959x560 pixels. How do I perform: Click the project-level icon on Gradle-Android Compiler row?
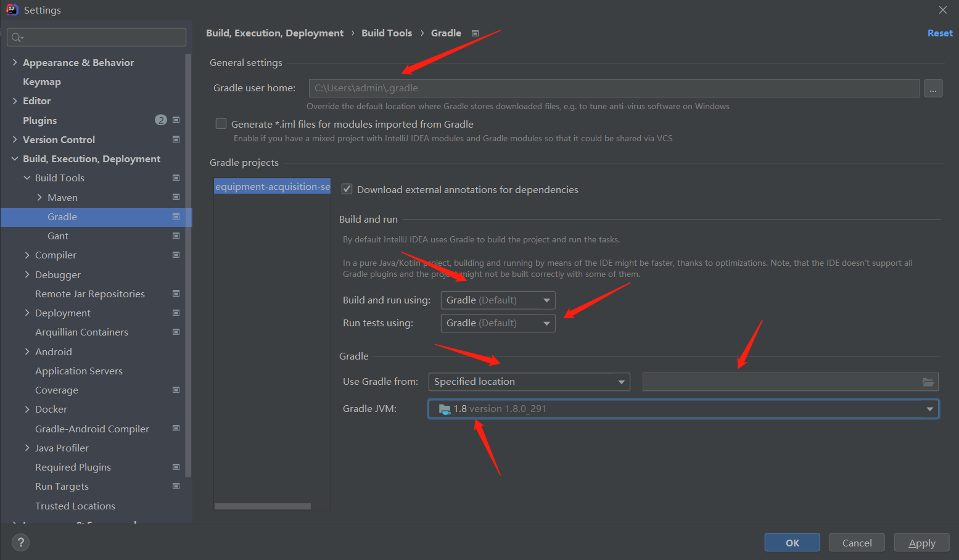pos(176,428)
